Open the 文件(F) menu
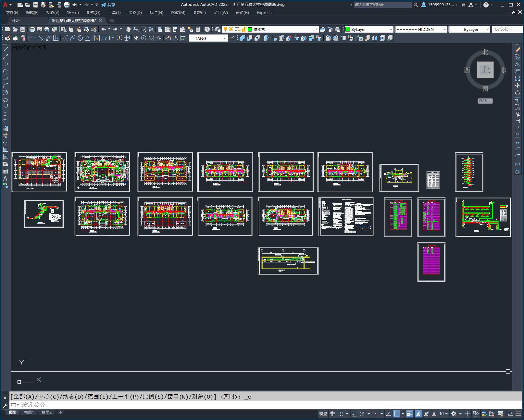Screen dimensions: 524x420 [x=12, y=12]
